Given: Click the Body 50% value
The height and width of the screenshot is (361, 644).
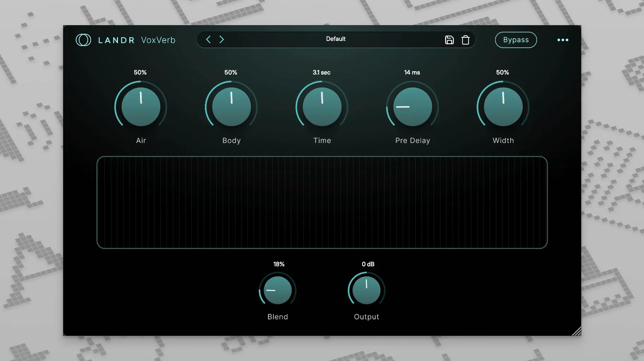Looking at the screenshot, I should 231,72.
